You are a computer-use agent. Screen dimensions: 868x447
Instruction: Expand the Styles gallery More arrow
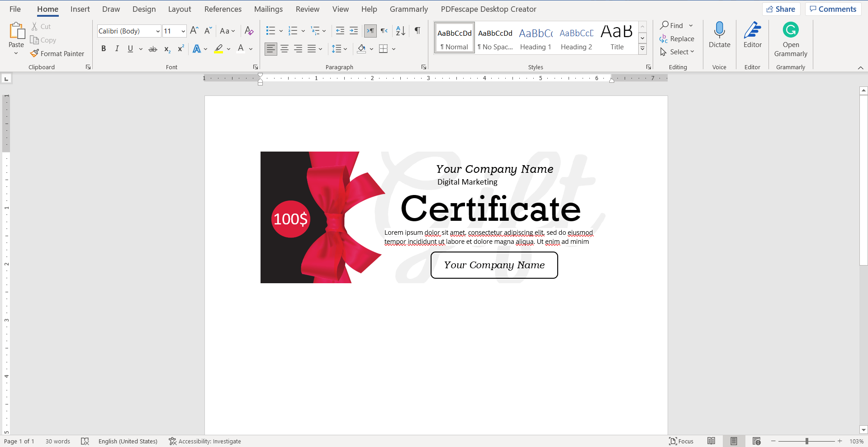click(x=642, y=49)
